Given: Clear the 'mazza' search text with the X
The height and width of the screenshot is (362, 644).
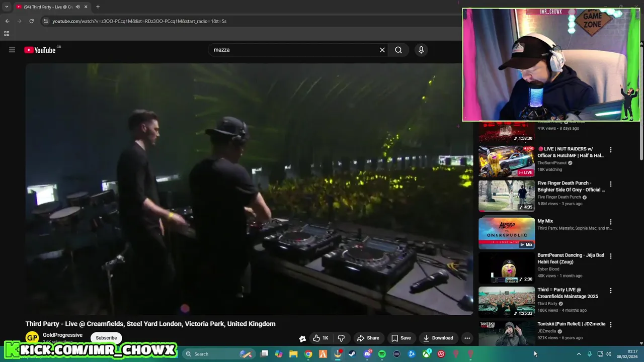Looking at the screenshot, I should pyautogui.click(x=382, y=50).
